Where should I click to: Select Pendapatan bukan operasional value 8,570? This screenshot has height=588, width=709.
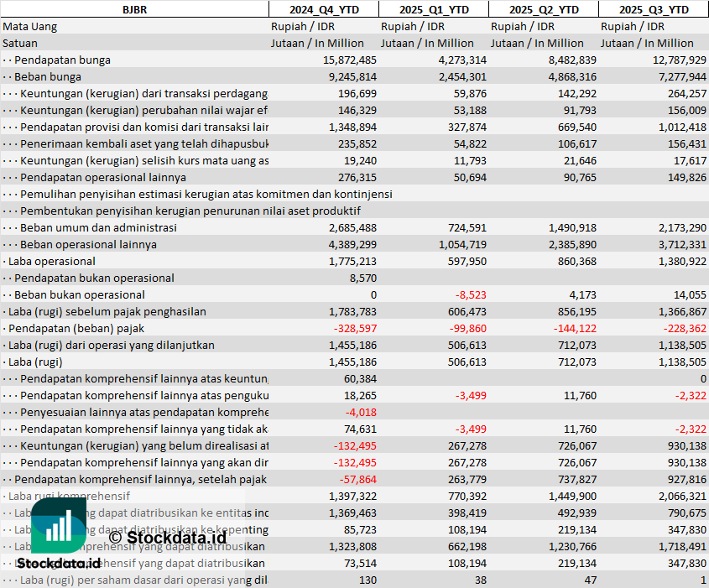tap(363, 278)
